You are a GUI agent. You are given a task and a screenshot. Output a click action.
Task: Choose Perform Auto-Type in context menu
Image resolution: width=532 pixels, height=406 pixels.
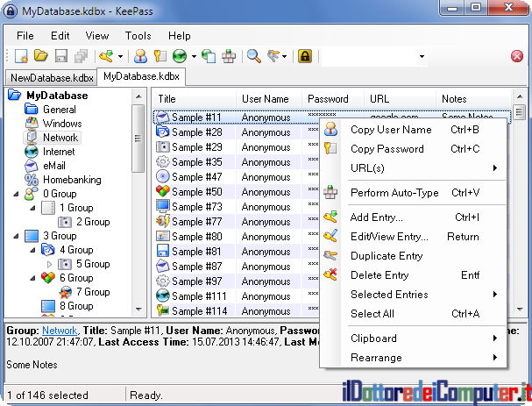414,193
